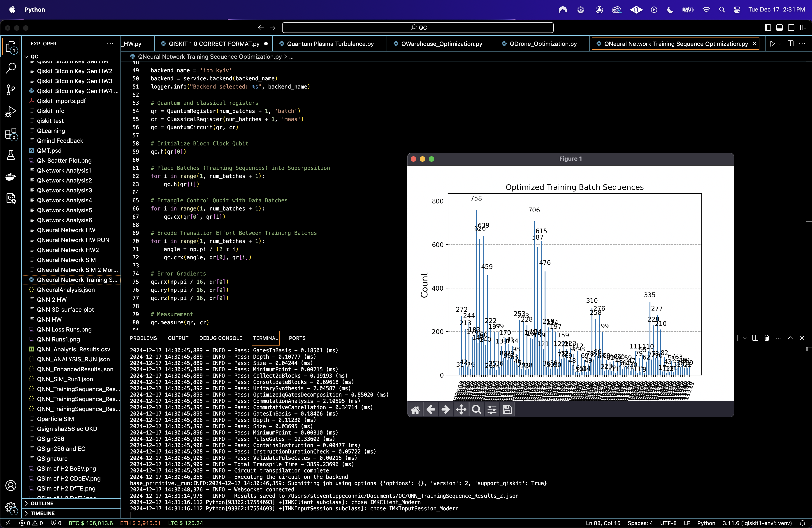Toggle macOS Focus moon icon
This screenshot has width=812, height=528.
pos(670,9)
